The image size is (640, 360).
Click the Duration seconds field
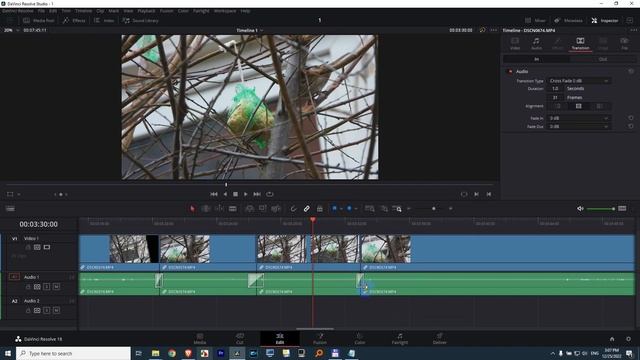click(555, 89)
